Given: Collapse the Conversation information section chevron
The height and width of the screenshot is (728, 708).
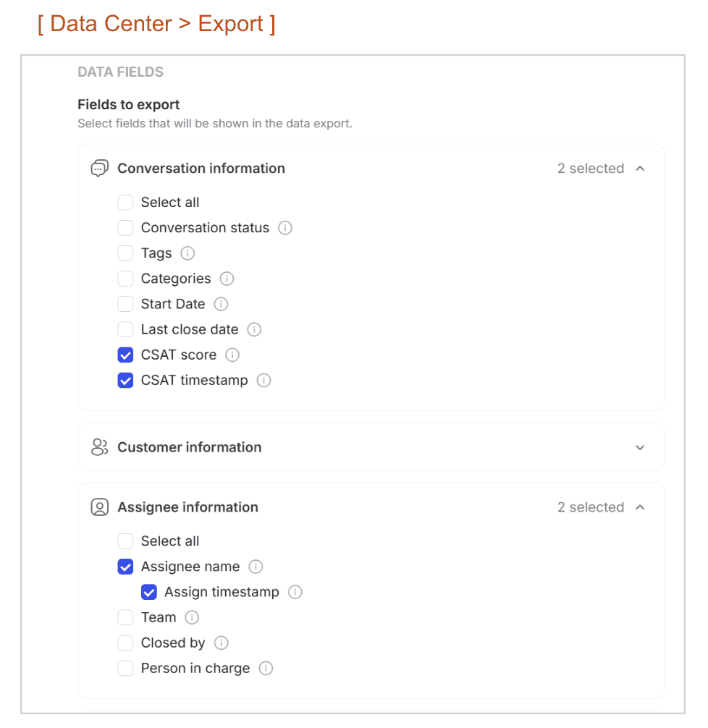Looking at the screenshot, I should pos(640,169).
